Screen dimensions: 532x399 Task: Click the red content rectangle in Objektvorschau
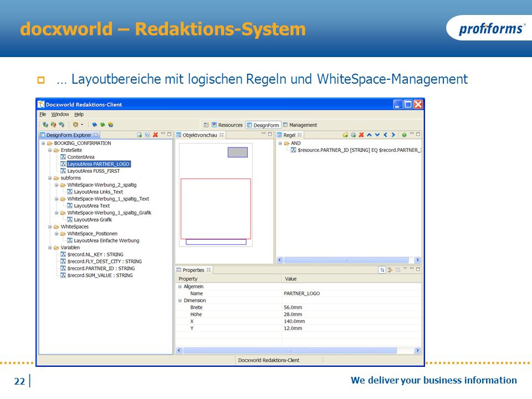(216, 209)
